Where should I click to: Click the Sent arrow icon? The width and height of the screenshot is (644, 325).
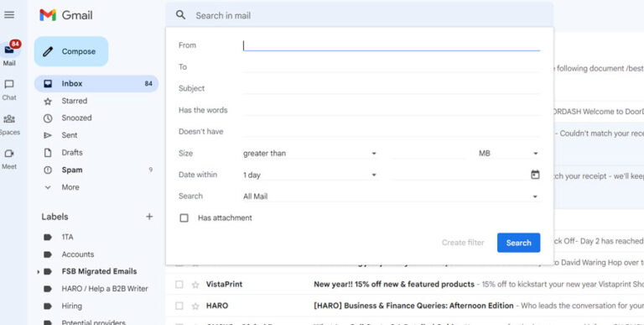(48, 135)
